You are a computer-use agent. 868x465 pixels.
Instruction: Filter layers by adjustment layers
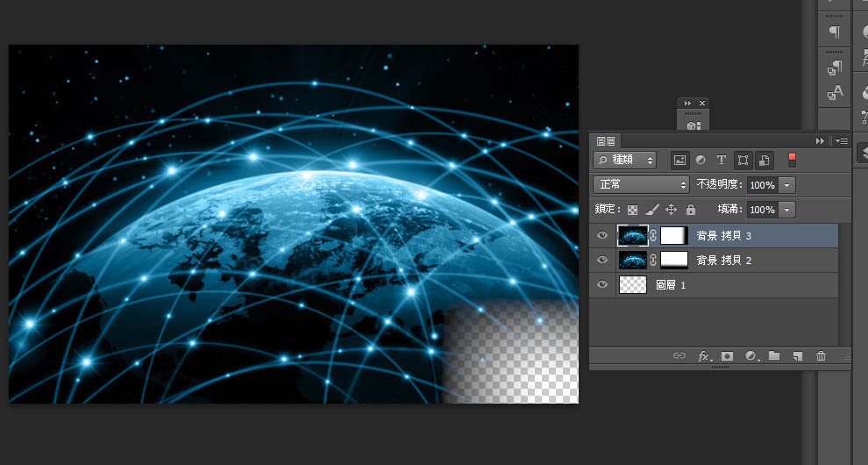pos(701,161)
